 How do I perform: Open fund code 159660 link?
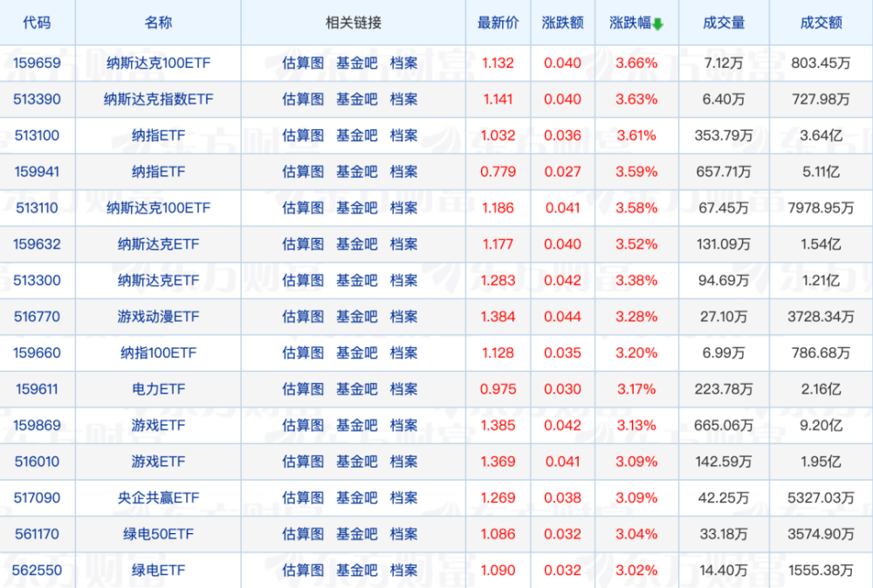(x=37, y=352)
